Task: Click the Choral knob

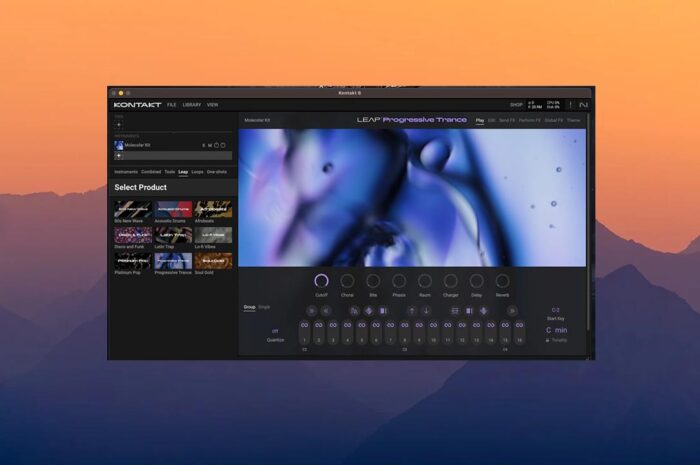Action: click(347, 281)
